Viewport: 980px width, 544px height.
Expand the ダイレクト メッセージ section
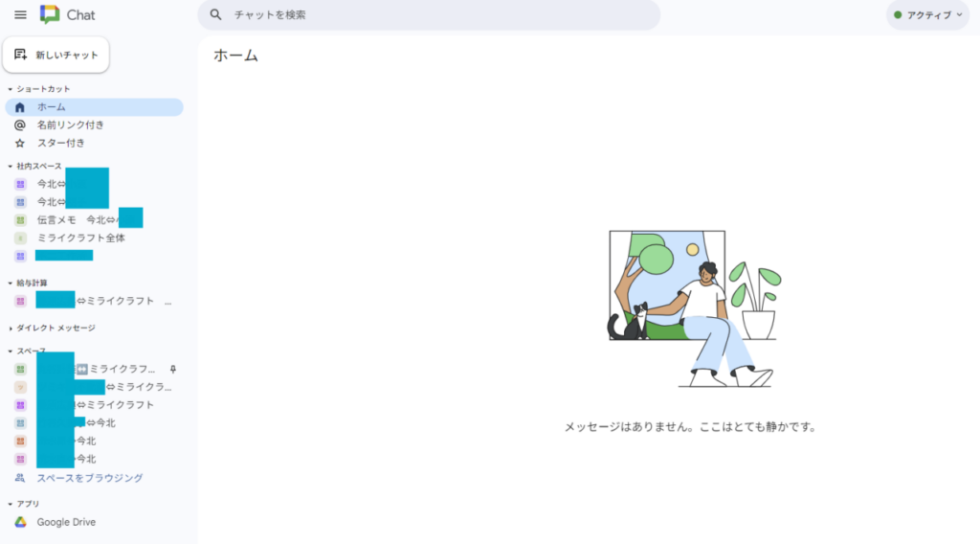10,328
